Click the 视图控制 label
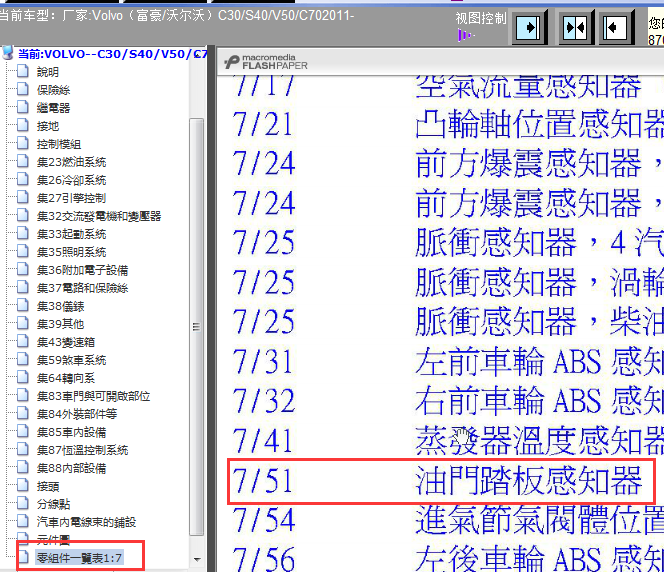The image size is (664, 572). [x=481, y=18]
